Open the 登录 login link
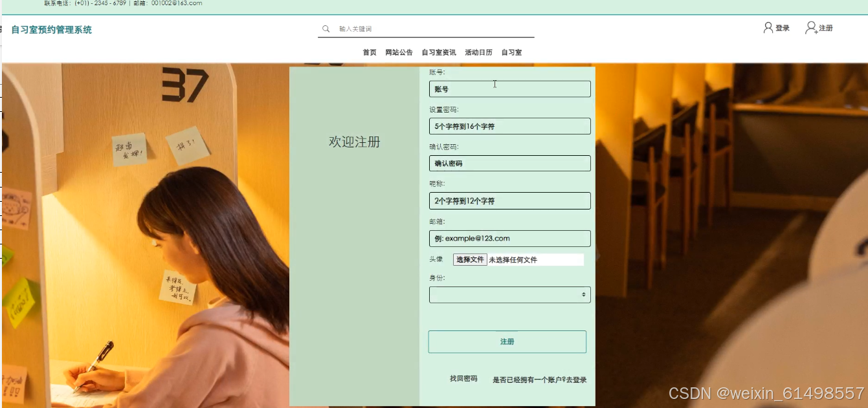The image size is (868, 408). [x=783, y=28]
